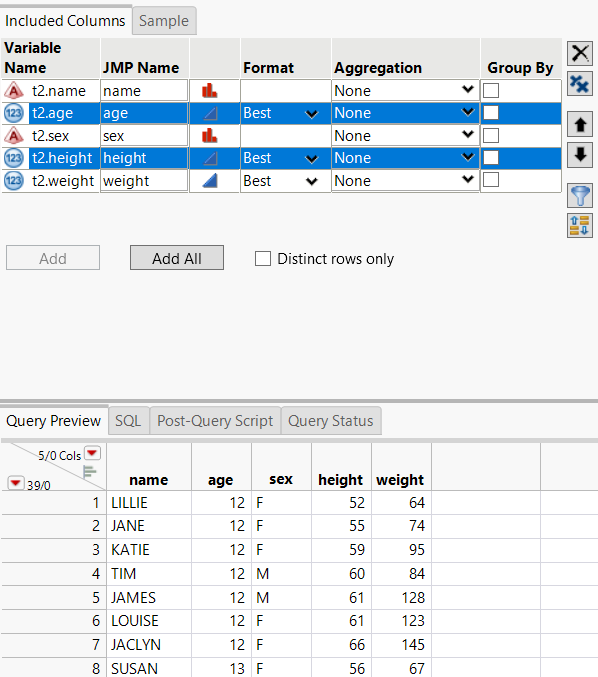The width and height of the screenshot is (598, 677).
Task: Select the t2.name variable row
Action: point(59,91)
